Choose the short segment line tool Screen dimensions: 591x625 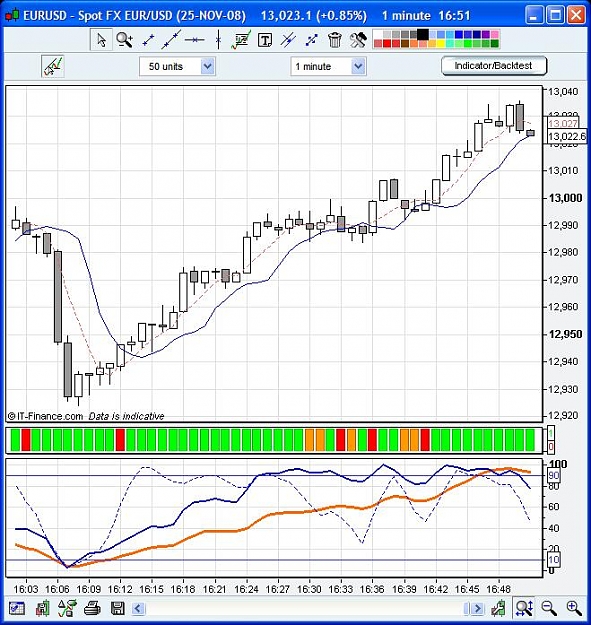(148, 40)
